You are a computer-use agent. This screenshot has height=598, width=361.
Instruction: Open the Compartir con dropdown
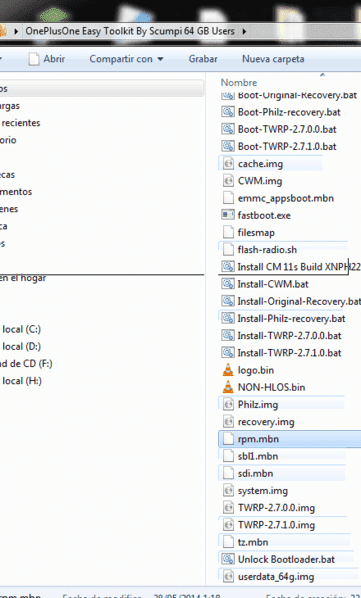(126, 59)
